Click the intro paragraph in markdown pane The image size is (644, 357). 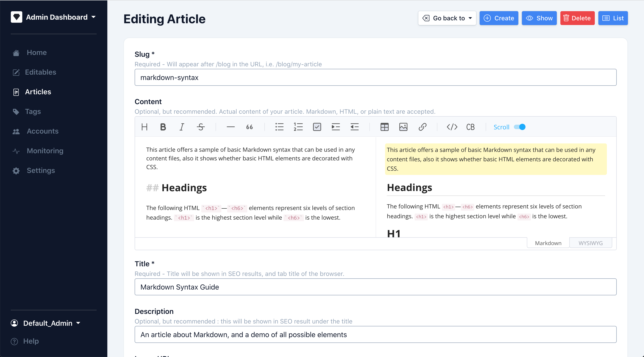pos(250,158)
